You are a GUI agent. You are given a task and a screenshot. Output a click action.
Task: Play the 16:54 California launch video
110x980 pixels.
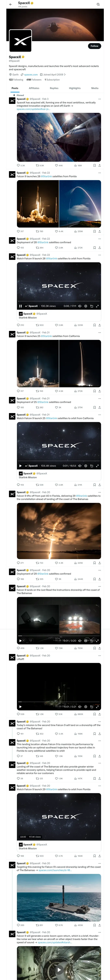(21, 466)
